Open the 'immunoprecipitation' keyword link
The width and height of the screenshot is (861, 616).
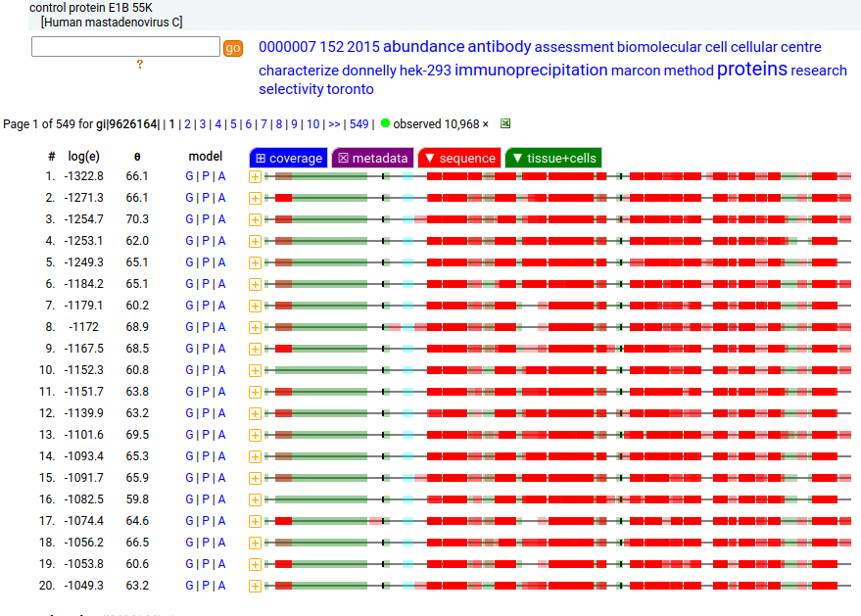point(531,71)
